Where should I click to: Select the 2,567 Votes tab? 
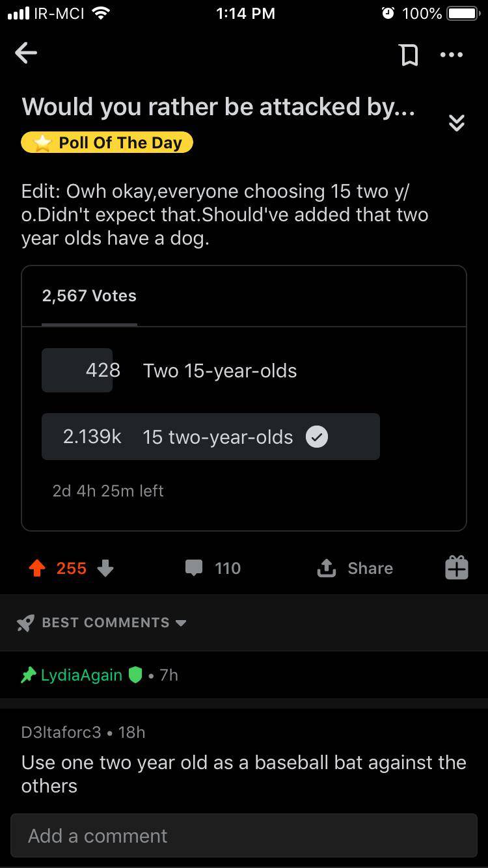[89, 296]
